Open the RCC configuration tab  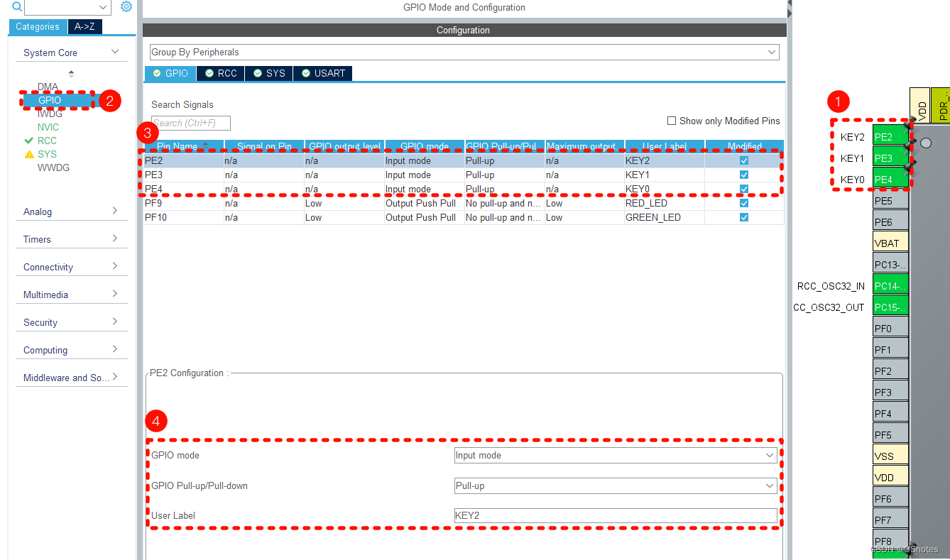[x=221, y=73]
